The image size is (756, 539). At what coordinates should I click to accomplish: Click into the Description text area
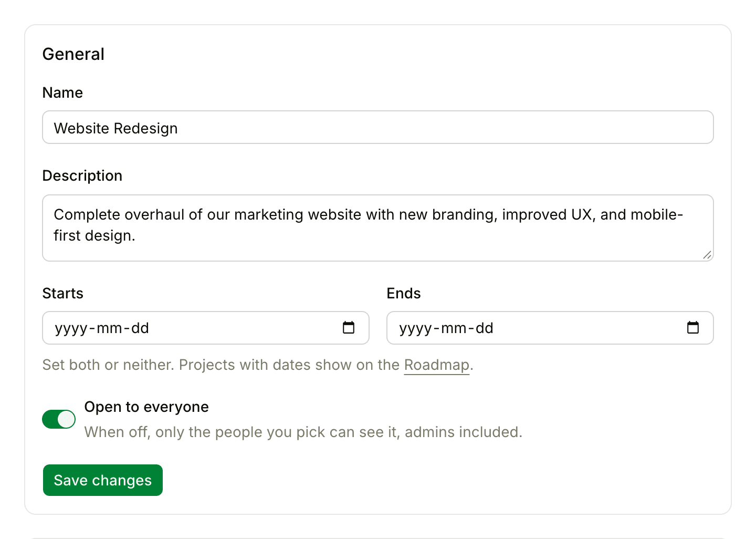378,228
